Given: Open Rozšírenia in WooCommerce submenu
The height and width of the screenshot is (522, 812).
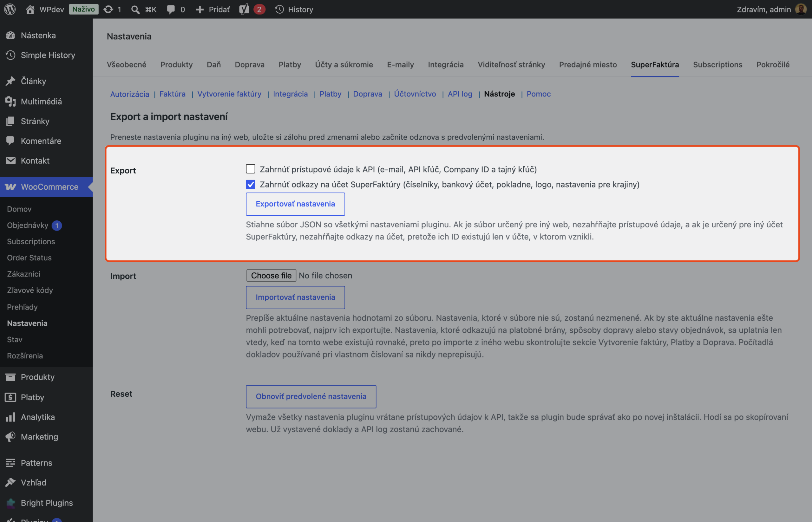Looking at the screenshot, I should [x=25, y=356].
